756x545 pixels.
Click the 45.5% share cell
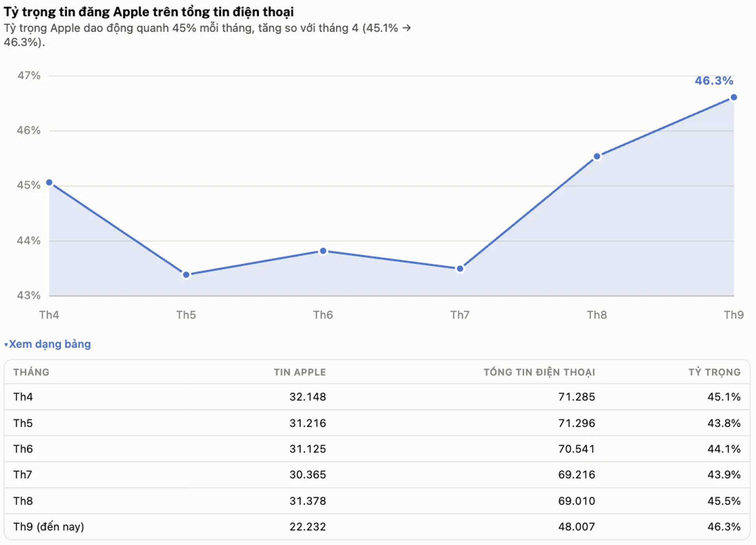[x=724, y=501]
